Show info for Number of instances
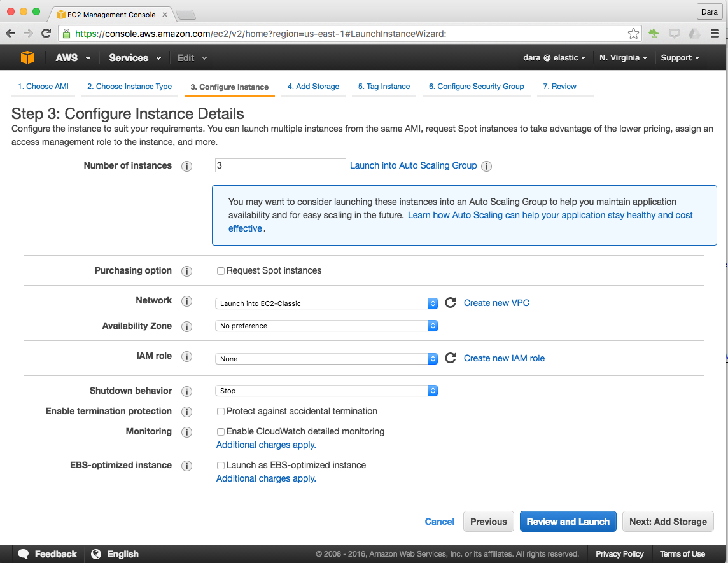Image resolution: width=728 pixels, height=563 pixels. [186, 166]
